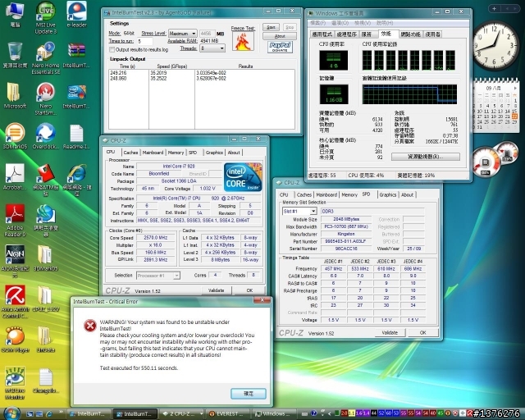Open 檔案(F) menu in Task Manager
Image resolution: width=525 pixels, height=420 pixels.
pos(317,23)
